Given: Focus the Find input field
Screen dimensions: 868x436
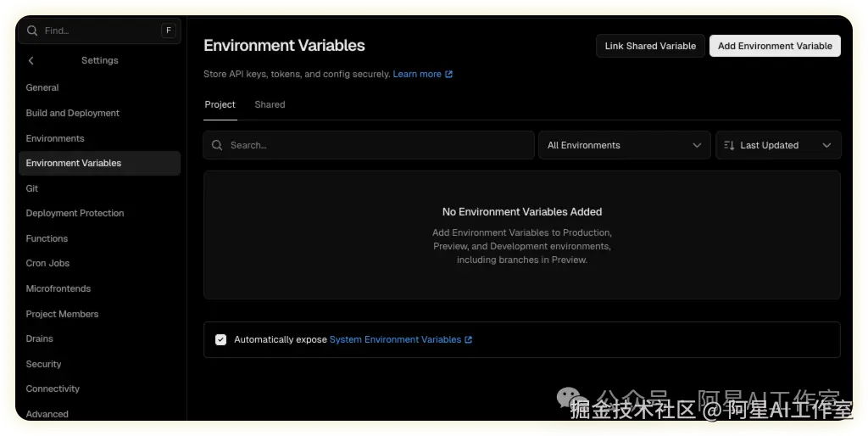Looking at the screenshot, I should 100,31.
